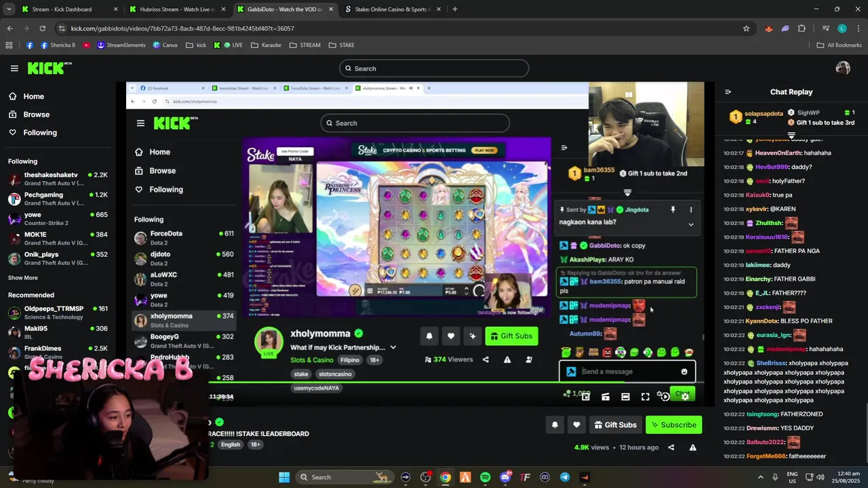Open the Windows Start menu
Viewport: 868px width, 488px height.
pos(284,477)
